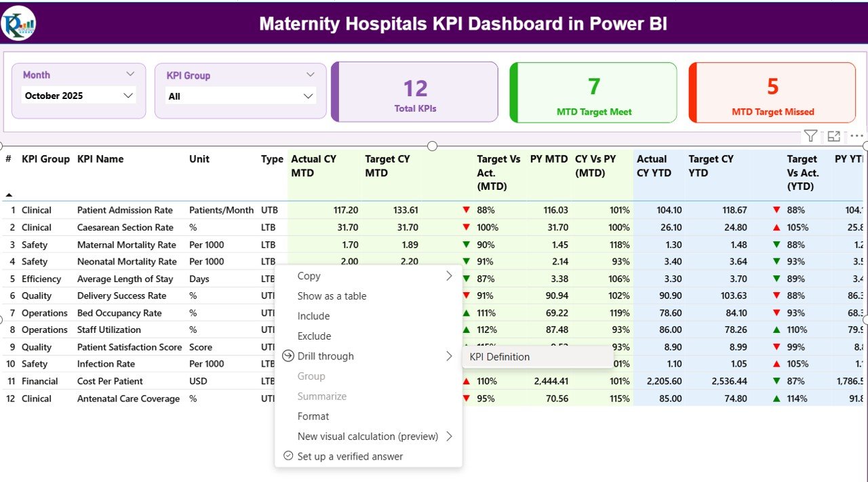
Task: Click the MTD Target Missed card
Action: pos(772,93)
